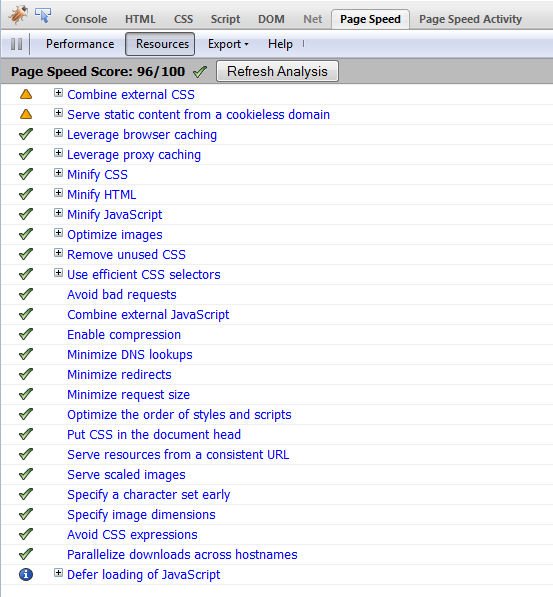Click checkmark beside Specify image dimensions
553x597 pixels.
pyautogui.click(x=26, y=514)
